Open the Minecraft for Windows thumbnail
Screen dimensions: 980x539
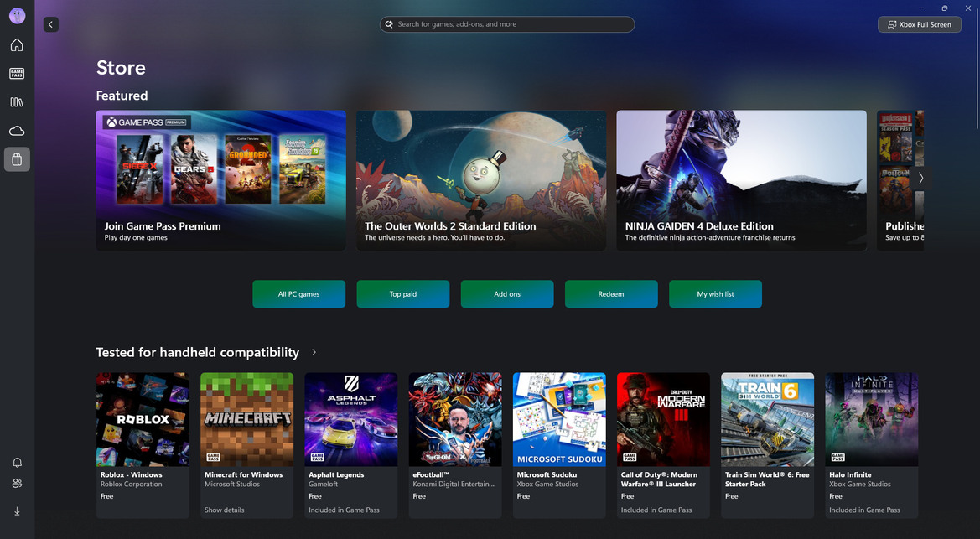247,419
